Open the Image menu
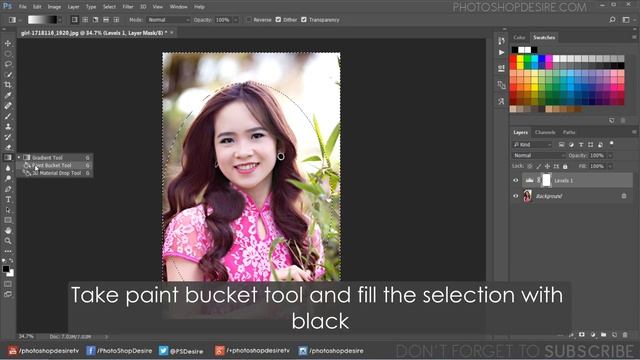 pyautogui.click(x=54, y=7)
